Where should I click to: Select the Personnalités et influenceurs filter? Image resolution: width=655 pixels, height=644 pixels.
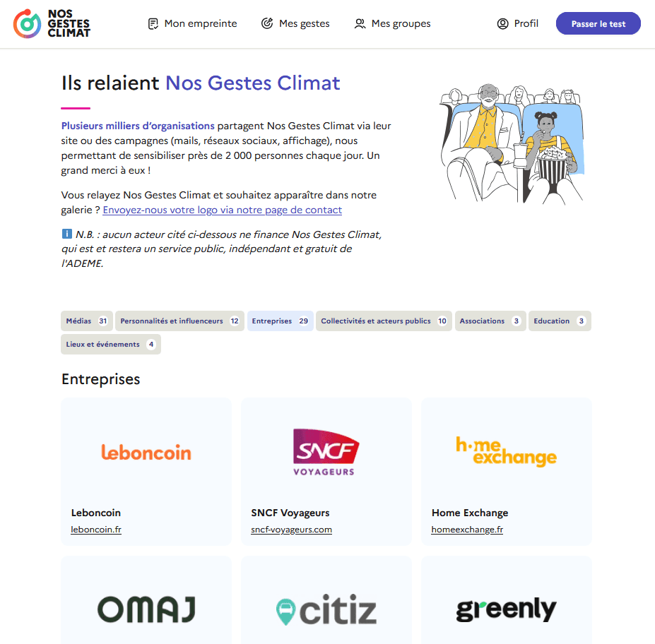click(x=179, y=321)
